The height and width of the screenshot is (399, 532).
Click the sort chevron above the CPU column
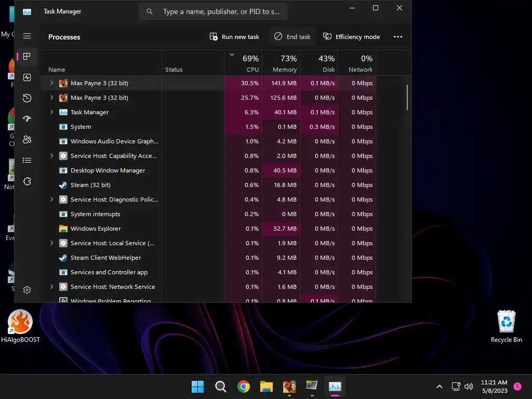232,54
